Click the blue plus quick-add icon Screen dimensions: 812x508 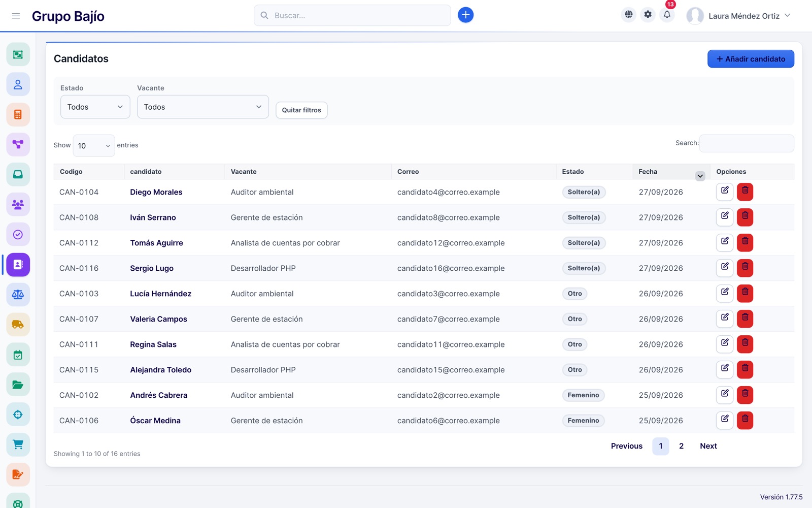click(x=465, y=15)
